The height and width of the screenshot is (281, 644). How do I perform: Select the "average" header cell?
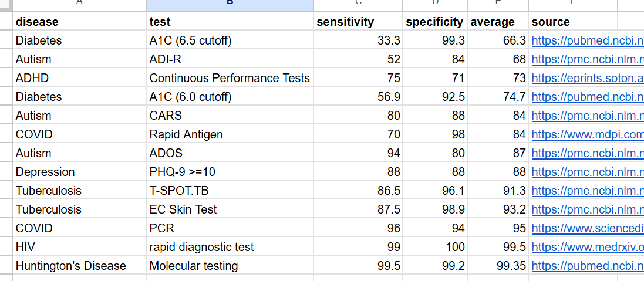[x=493, y=22]
